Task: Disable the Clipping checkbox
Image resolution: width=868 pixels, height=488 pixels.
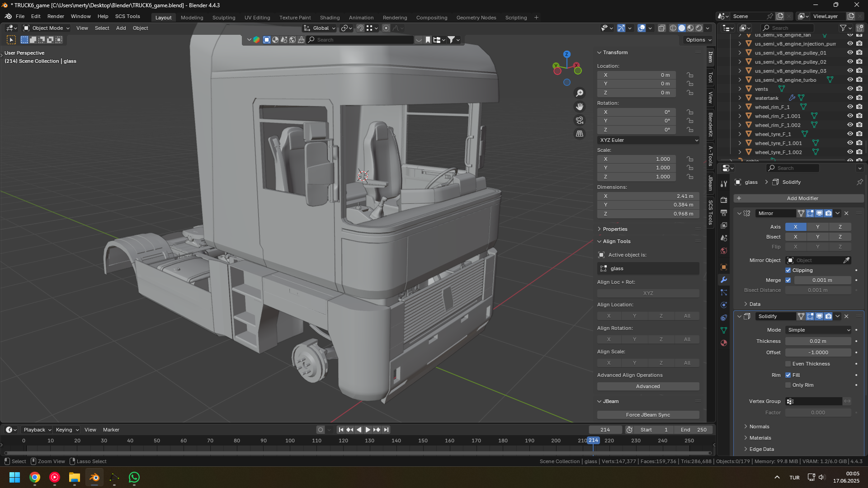Action: point(788,270)
